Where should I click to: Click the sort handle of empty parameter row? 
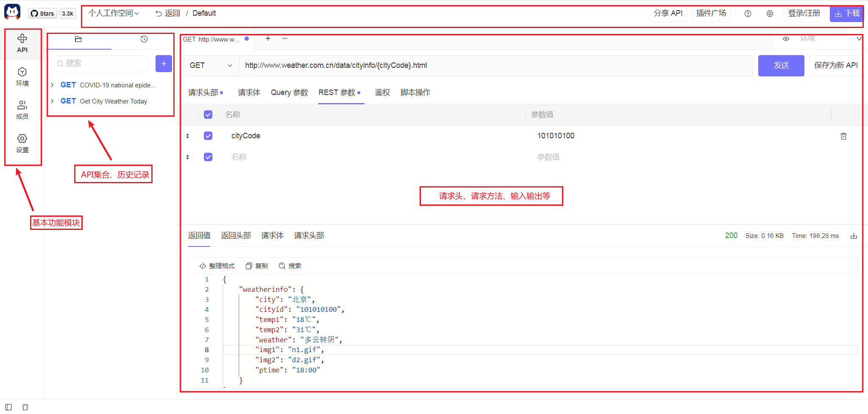(188, 157)
